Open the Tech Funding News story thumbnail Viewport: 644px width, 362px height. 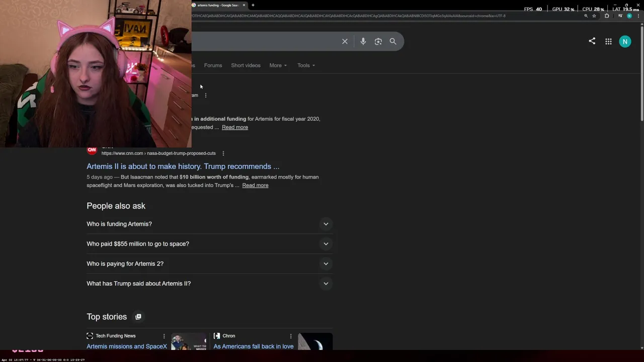[189, 341]
